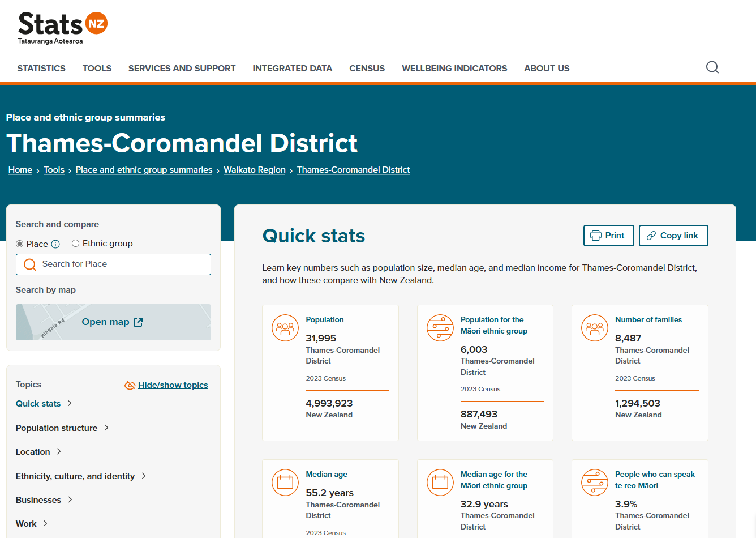This screenshot has width=756, height=538.
Task: Select Ethnicity, culture, and identity topic
Action: (75, 476)
